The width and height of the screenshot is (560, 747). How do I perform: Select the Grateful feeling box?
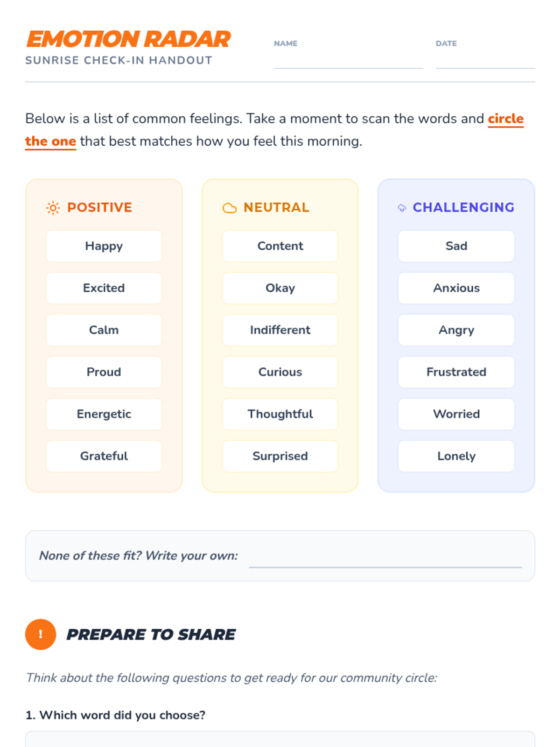104,456
